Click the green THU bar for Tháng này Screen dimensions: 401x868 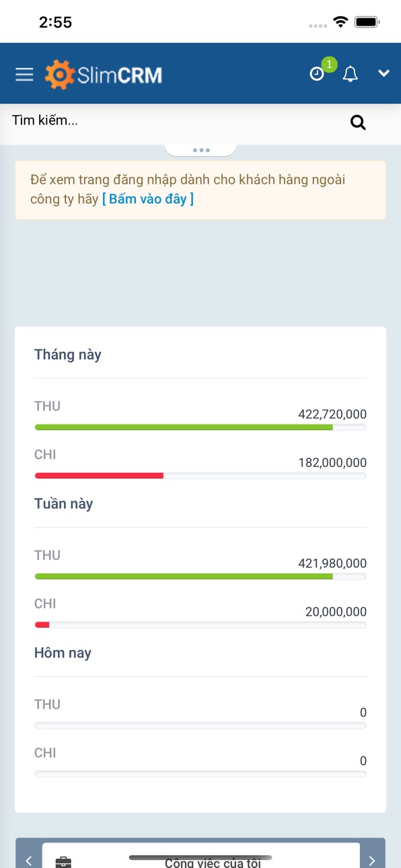[184, 427]
